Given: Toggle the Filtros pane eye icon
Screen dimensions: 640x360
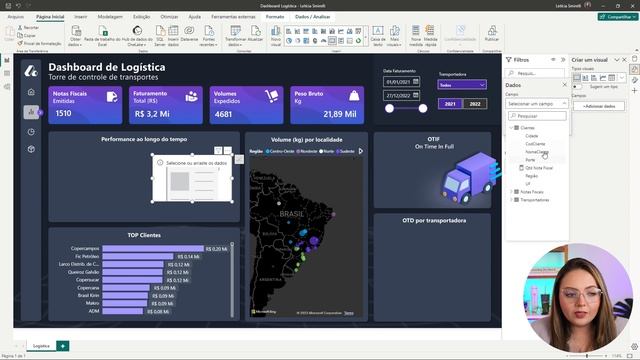Looking at the screenshot, I should 553,60.
